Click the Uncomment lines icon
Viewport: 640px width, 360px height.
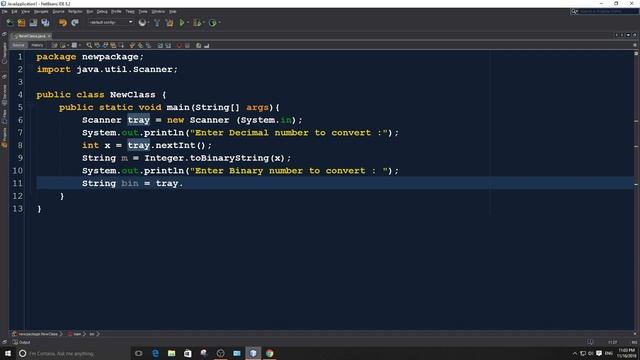point(207,45)
